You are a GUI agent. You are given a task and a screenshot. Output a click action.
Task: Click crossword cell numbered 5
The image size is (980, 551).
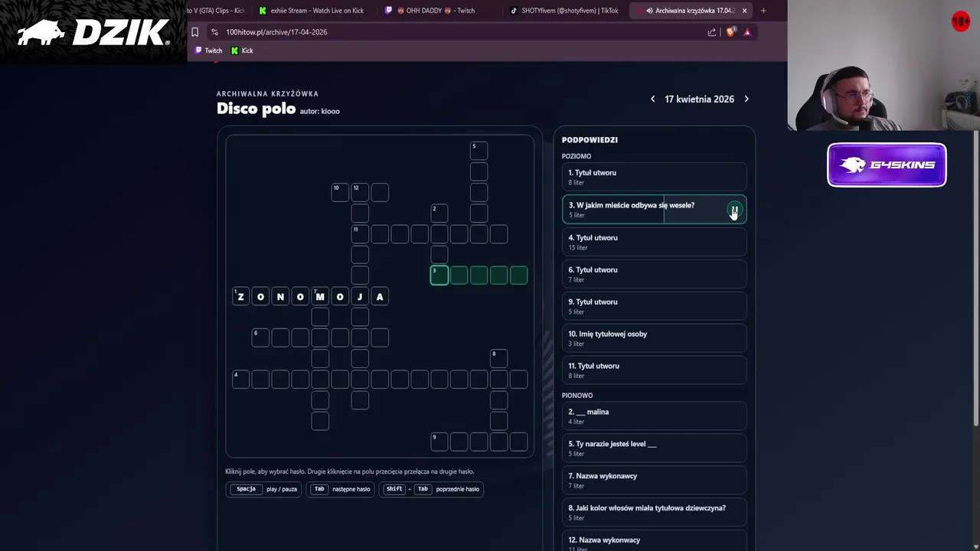coord(479,151)
